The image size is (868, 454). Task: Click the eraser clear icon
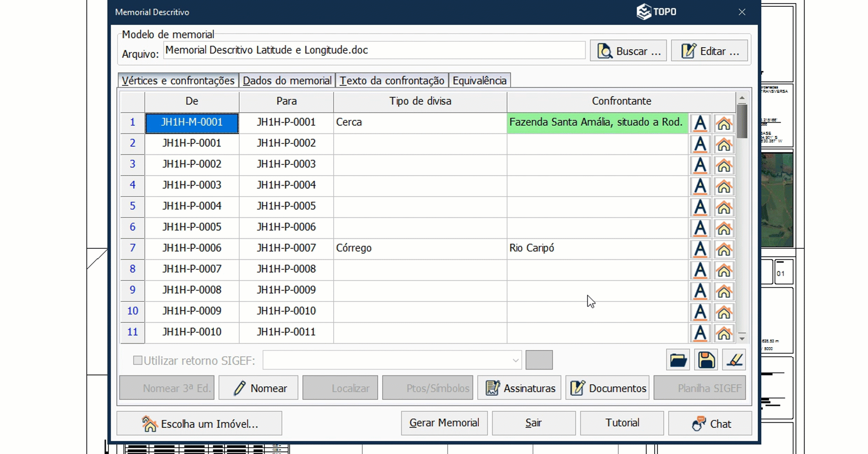[x=734, y=360]
